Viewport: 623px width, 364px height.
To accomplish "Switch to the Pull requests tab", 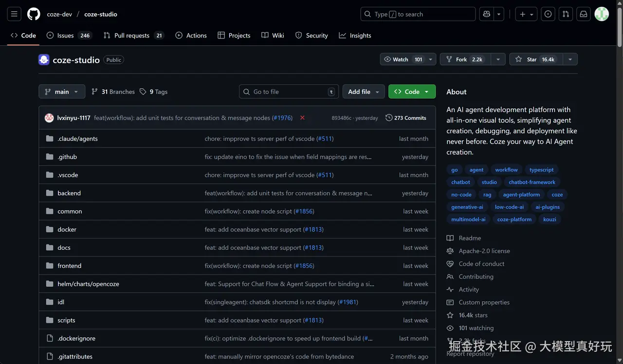I will tap(134, 36).
